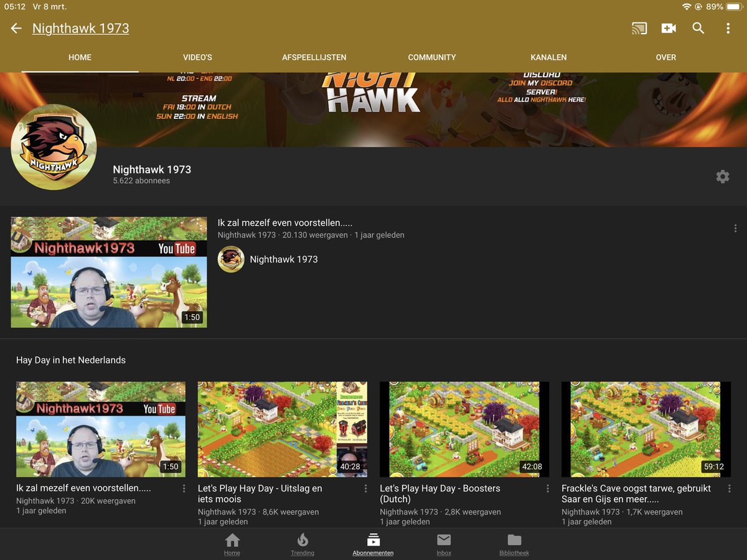Tap 'Nighthawk 1973' name beside featured video avatar
Viewport: 747px width, 560px height.
(284, 259)
